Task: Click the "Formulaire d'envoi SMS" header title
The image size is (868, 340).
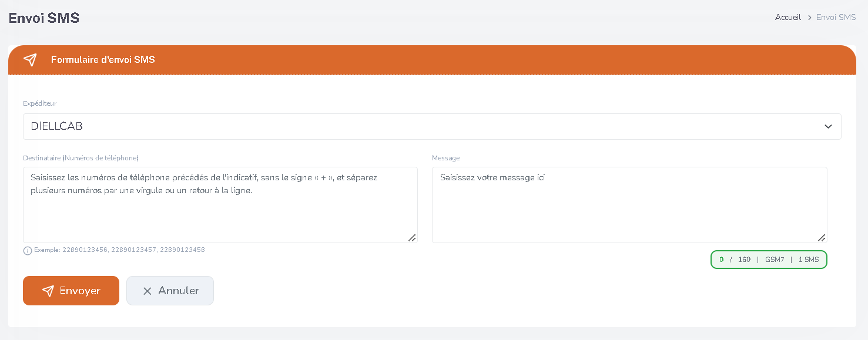Action: click(x=103, y=60)
